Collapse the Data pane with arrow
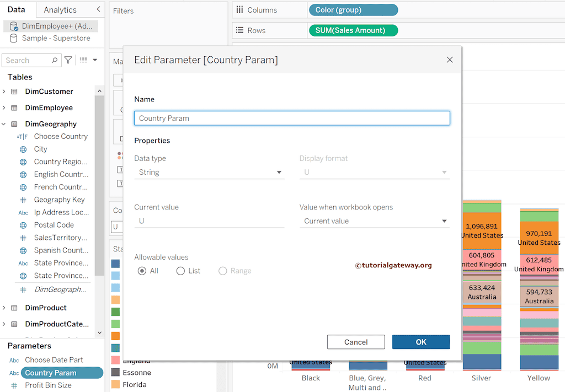Screen dimensions: 565x392 98,9
